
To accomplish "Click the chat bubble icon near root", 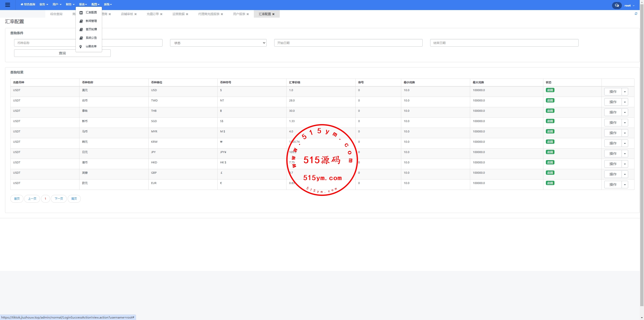I will pyautogui.click(x=617, y=5).
